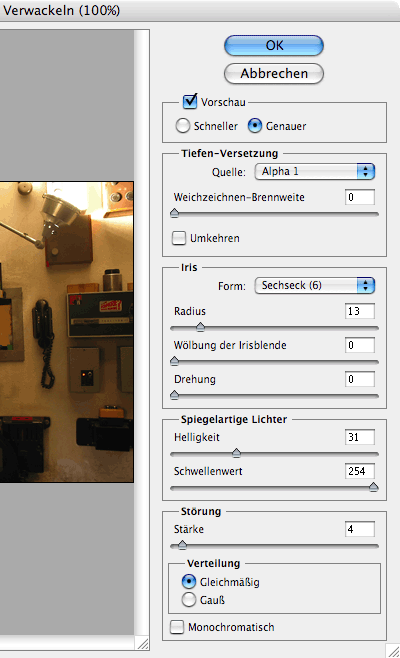Confirm the filter with OK
This screenshot has height=658, width=400.
pos(274,45)
